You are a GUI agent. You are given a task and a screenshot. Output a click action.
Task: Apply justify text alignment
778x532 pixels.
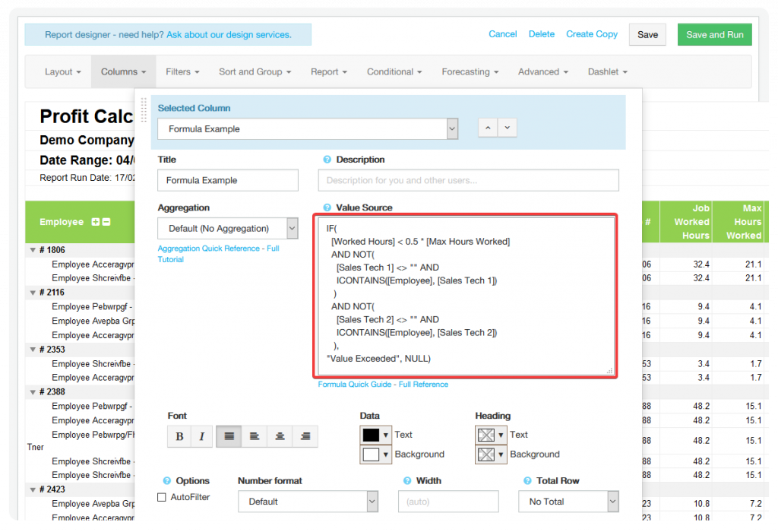click(229, 436)
